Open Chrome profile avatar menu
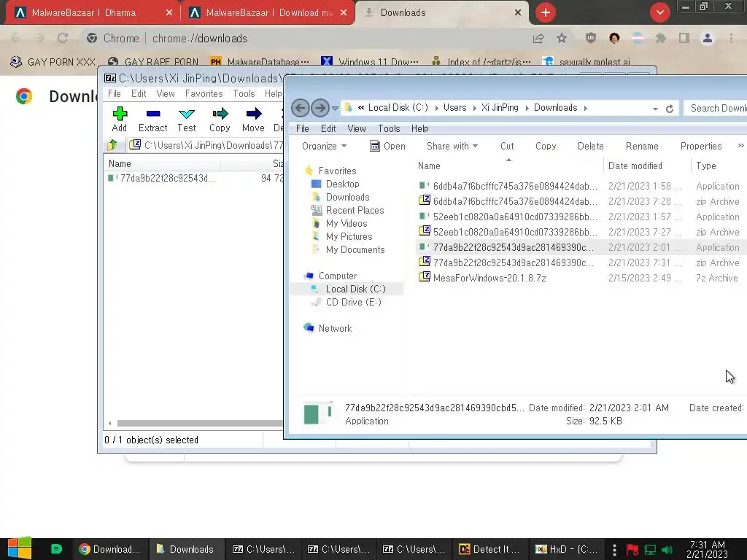Screen dimensions: 747x560 [x=708, y=38]
